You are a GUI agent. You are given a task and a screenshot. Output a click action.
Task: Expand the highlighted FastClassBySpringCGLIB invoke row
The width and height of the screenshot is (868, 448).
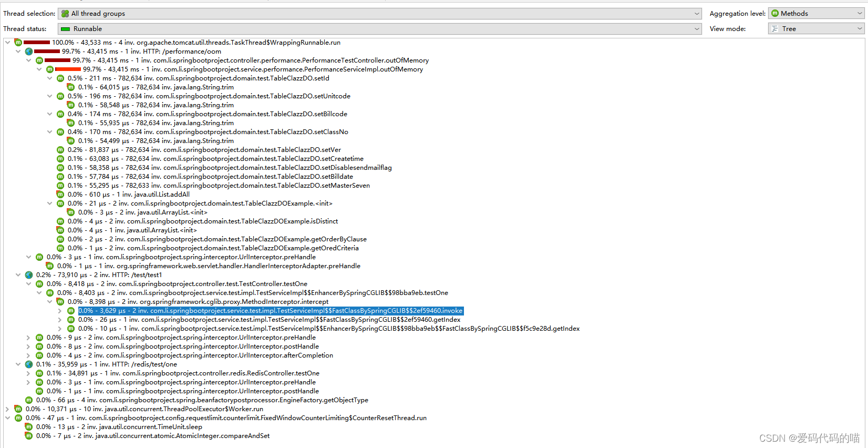60,311
